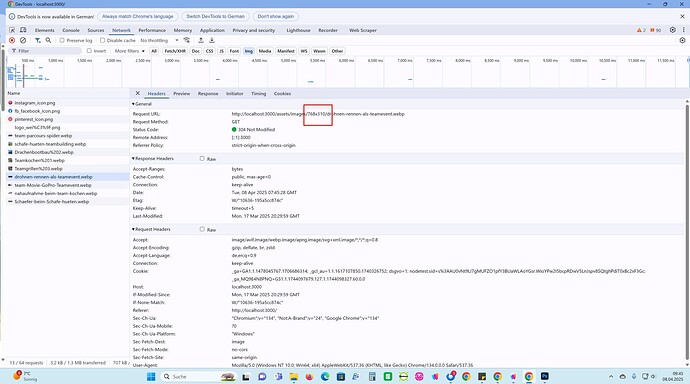Open File Explorer folder in taskbar
The height and width of the screenshot is (384, 690).
294,377
